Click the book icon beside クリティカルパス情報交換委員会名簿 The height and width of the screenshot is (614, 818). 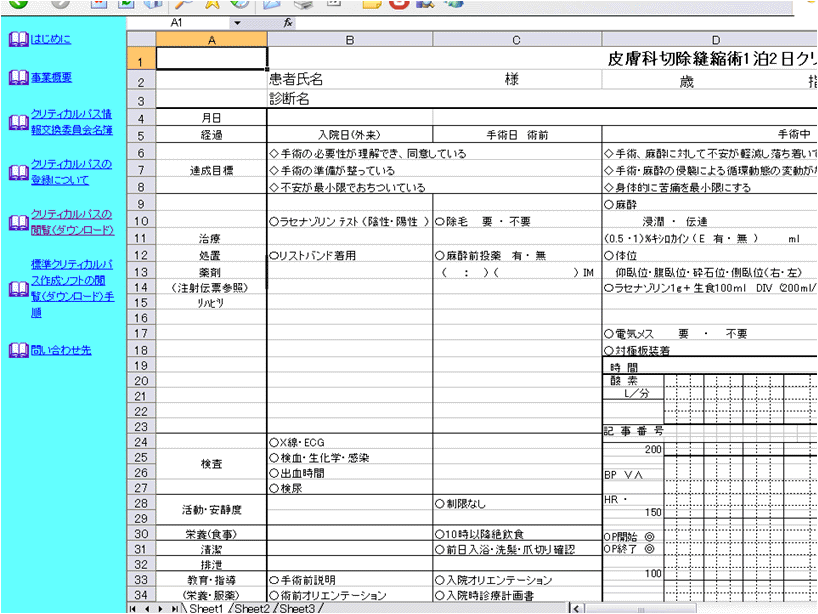point(17,122)
